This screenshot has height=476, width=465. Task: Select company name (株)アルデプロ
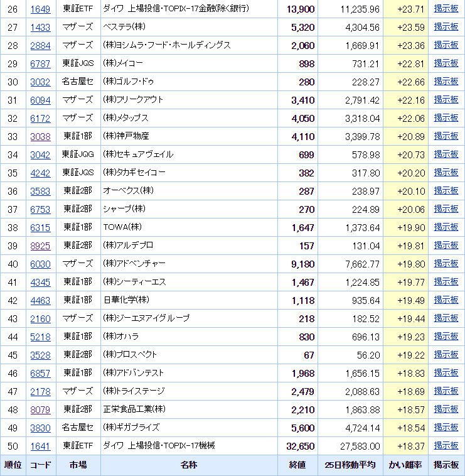coord(128,246)
